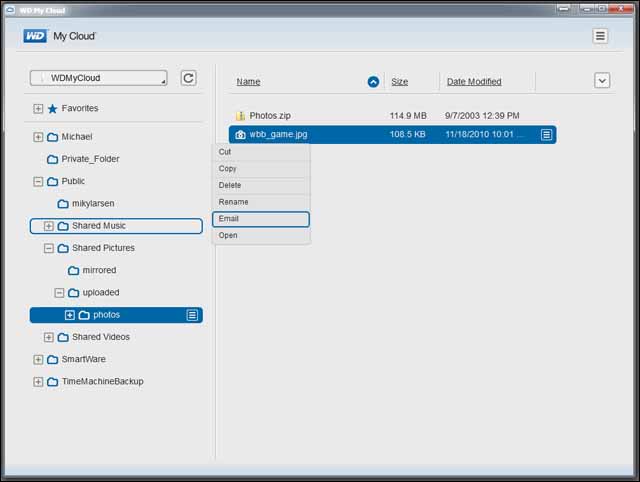Viewport: 640px width, 482px height.
Task: Click the Favorites star icon
Action: (x=52, y=109)
